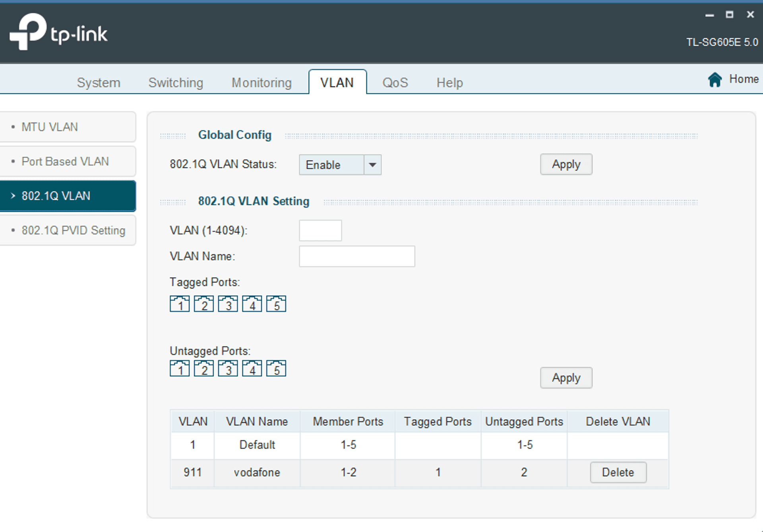Select the VLAN tab
Image resolution: width=763 pixels, height=532 pixels.
click(x=337, y=82)
